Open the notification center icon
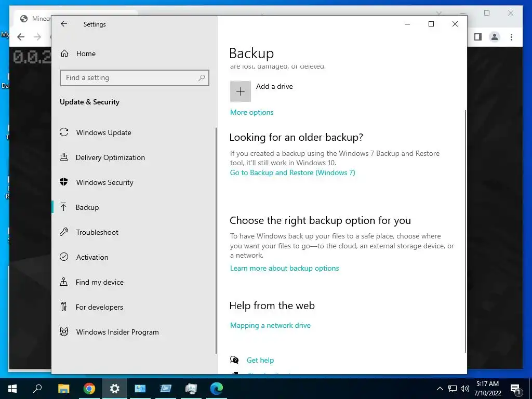 516,389
